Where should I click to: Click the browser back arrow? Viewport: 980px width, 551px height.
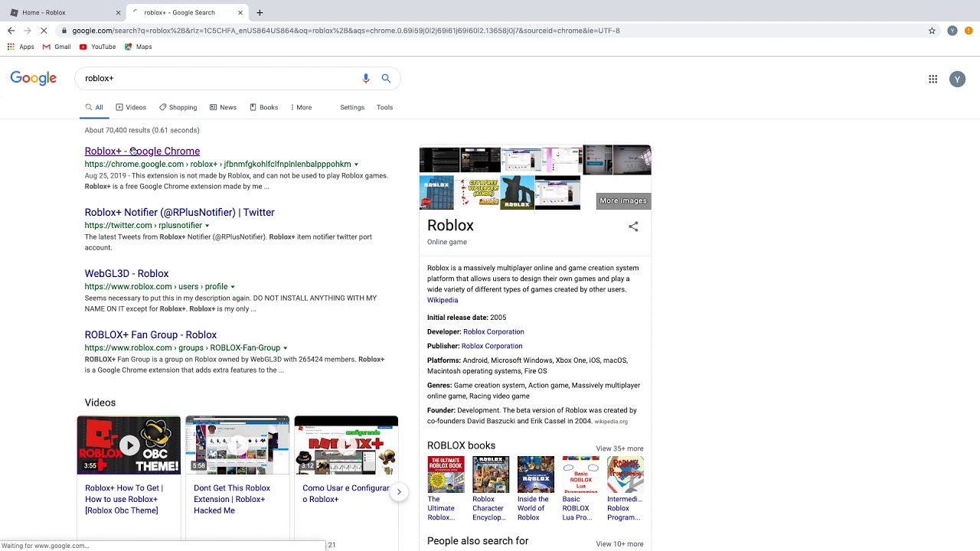click(x=11, y=31)
